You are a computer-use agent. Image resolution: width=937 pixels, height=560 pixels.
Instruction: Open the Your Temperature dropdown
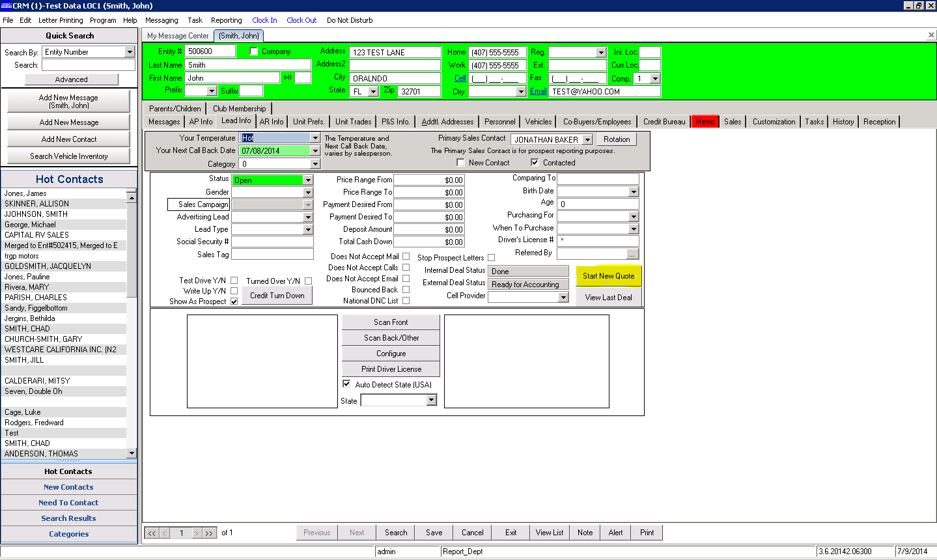click(315, 138)
